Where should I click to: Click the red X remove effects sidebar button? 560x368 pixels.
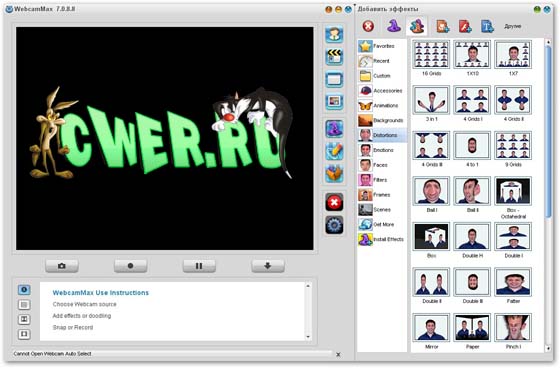(x=334, y=203)
